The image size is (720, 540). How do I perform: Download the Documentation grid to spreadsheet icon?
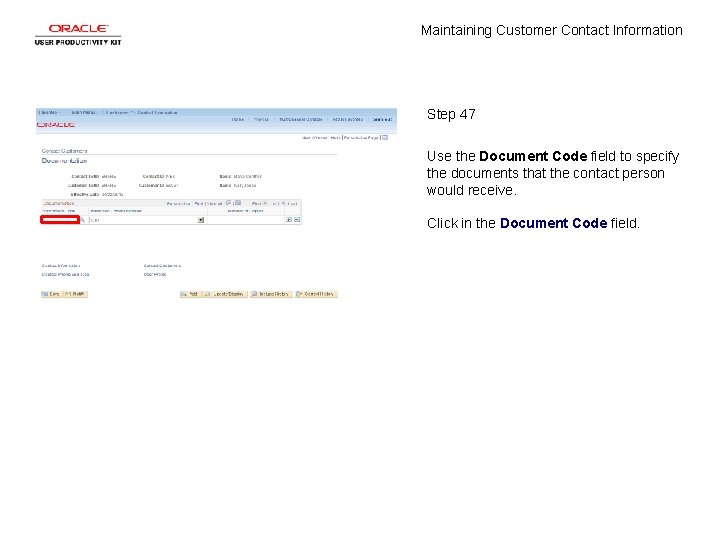[x=238, y=203]
